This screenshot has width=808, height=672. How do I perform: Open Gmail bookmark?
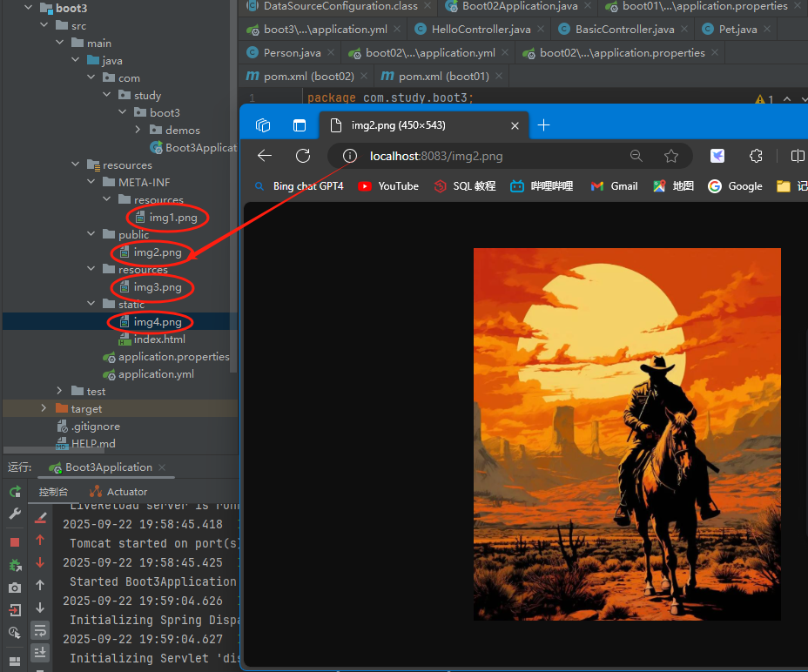coord(614,186)
